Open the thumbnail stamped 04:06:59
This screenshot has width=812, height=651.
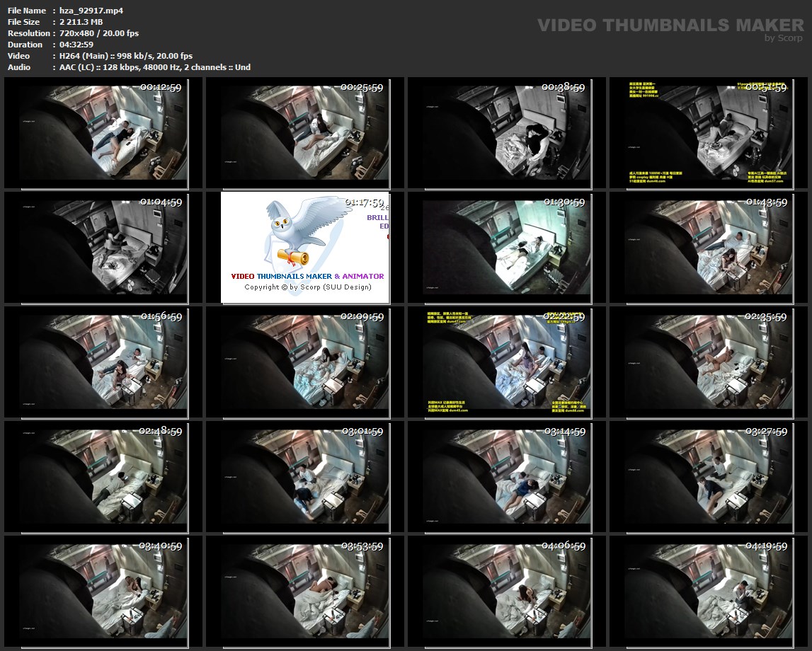click(507, 591)
